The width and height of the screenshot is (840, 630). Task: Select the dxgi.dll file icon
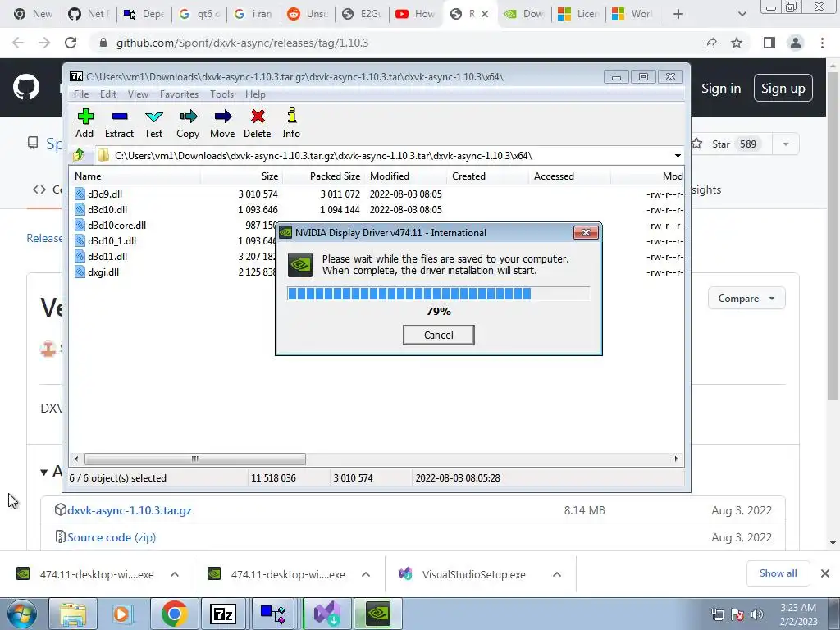click(x=80, y=272)
